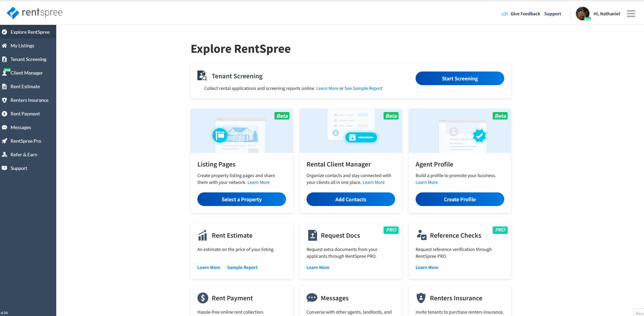Open the See Sample Report link
644x316 pixels.
click(363, 89)
